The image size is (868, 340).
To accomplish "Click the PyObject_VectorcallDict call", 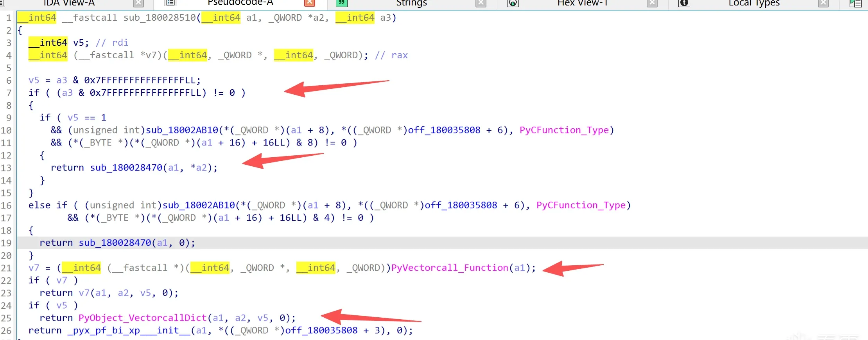I will (x=142, y=318).
